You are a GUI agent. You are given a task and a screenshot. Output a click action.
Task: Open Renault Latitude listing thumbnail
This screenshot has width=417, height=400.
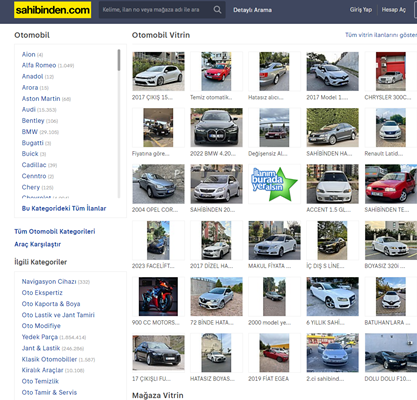[x=391, y=127]
